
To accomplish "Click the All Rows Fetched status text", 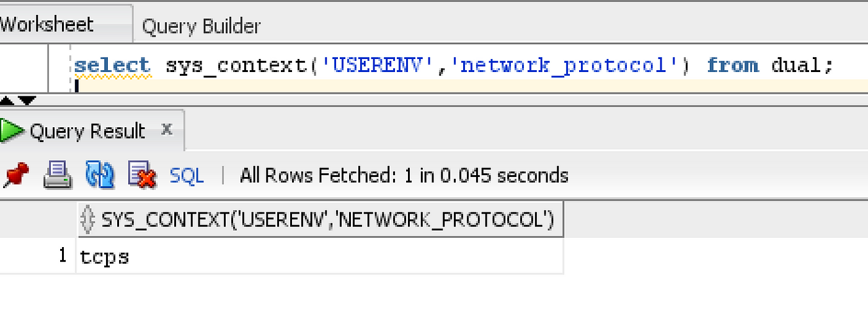I will (x=404, y=176).
